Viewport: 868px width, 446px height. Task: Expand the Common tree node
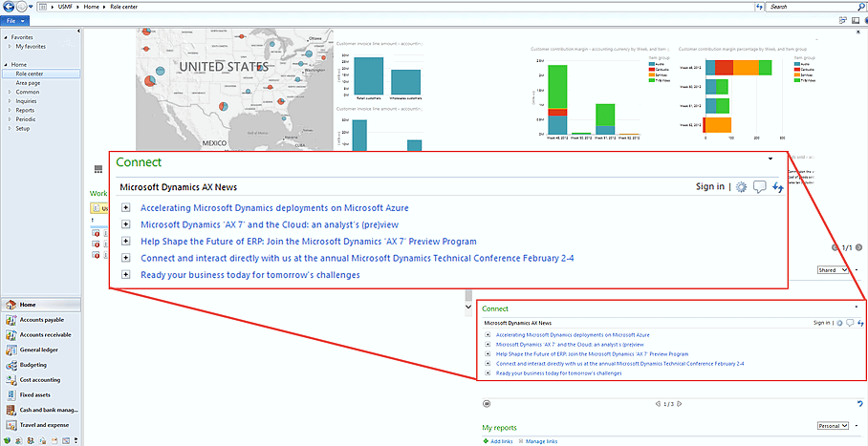[x=10, y=92]
